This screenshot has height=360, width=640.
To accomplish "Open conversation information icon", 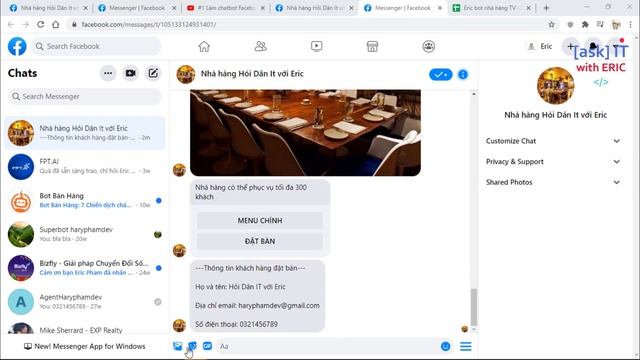I will pyautogui.click(x=463, y=74).
